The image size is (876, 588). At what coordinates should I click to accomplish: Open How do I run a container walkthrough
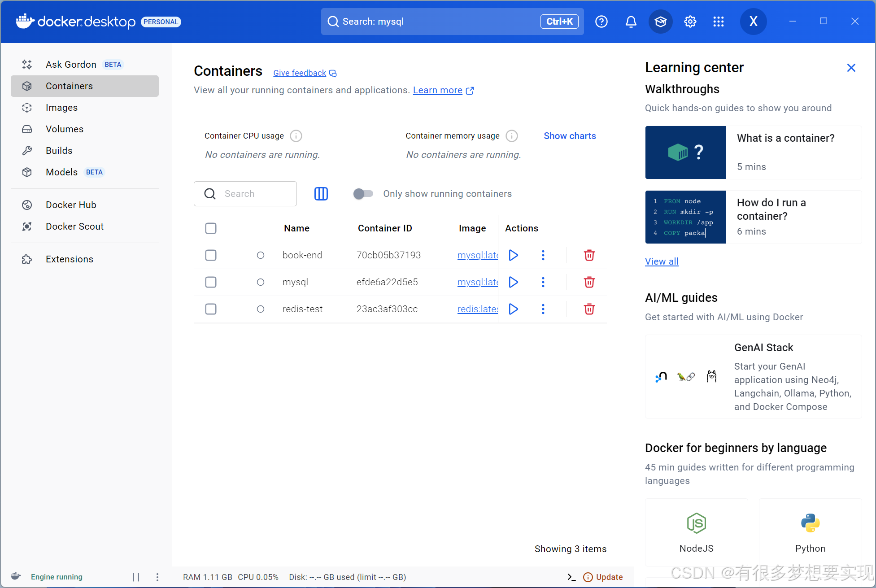coord(753,217)
